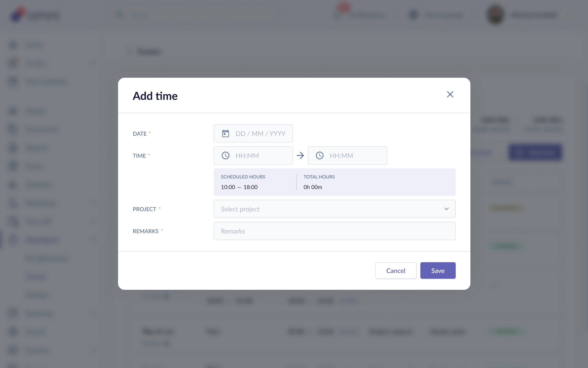Focus the start time HH:MM field
The height and width of the screenshot is (368, 588).
point(253,155)
